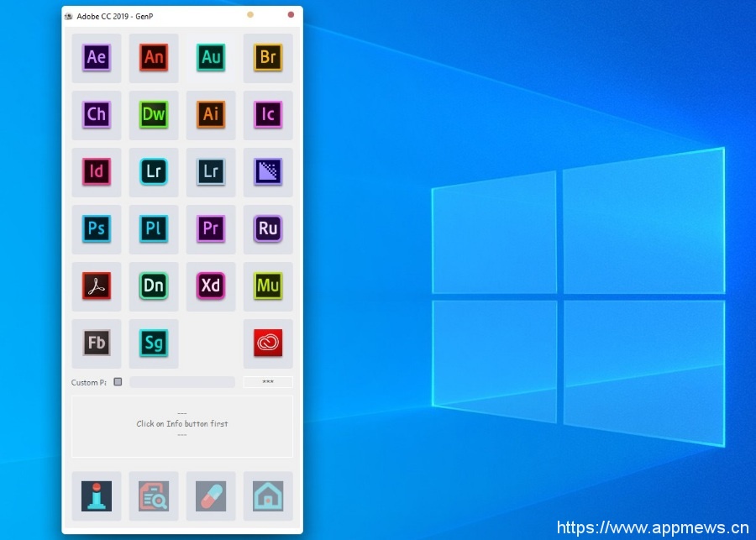This screenshot has width=756, height=540.
Task: Select the Animate (An) icon
Action: 154,58
